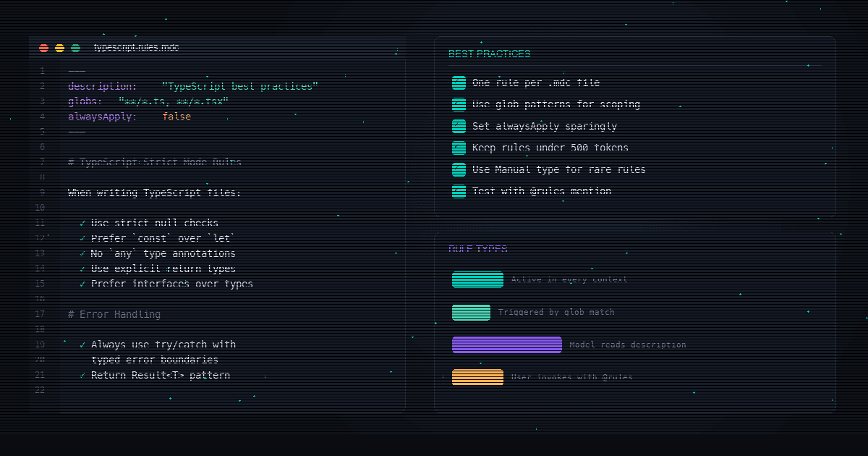868x456 pixels.
Task: Click the "BEST PRACTICES" panel heading
Action: tap(489, 54)
